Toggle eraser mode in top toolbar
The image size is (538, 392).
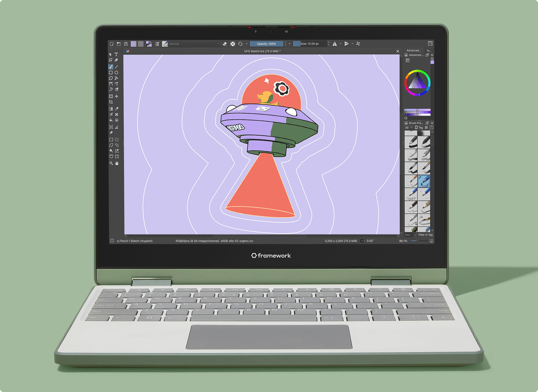pos(225,44)
